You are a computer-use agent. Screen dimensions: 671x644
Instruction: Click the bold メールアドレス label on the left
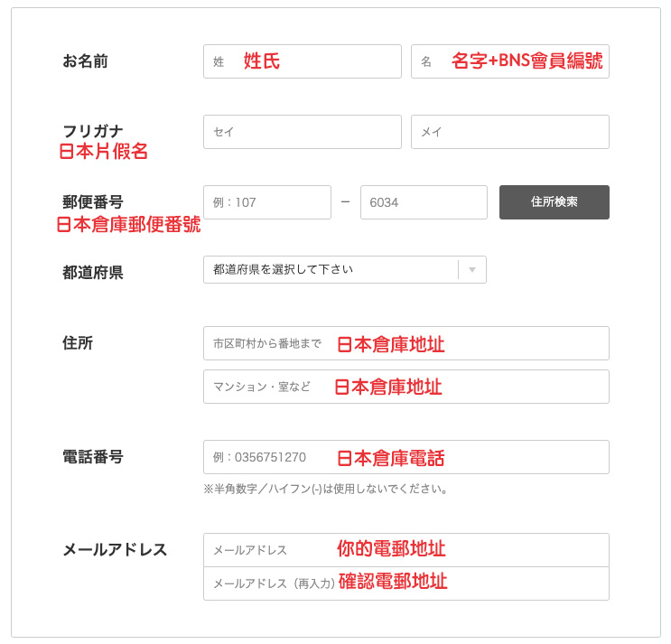tap(115, 549)
